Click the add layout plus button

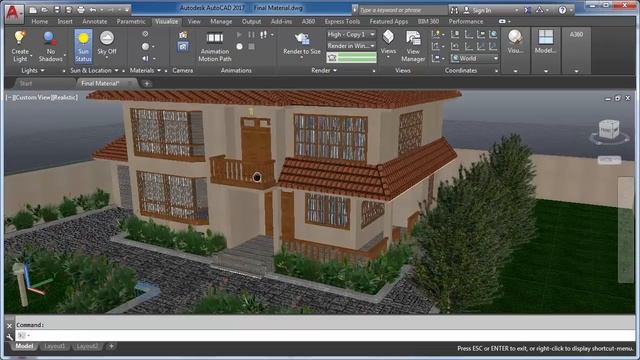click(111, 346)
